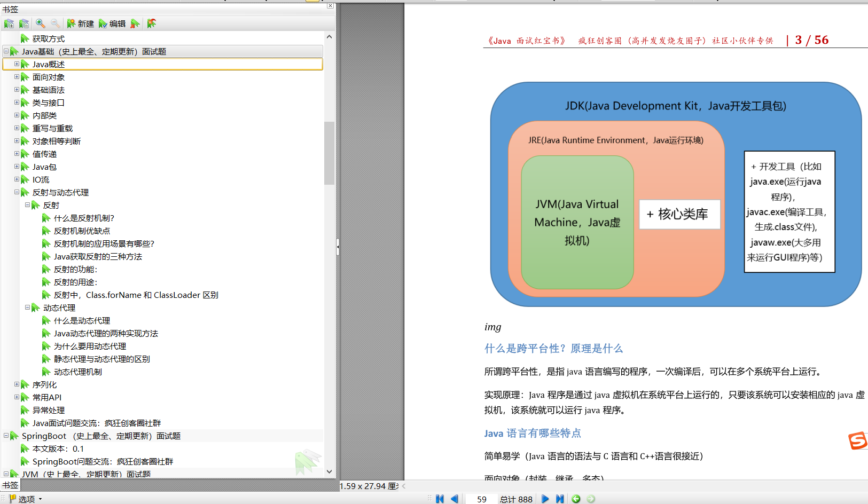Open bookmark 反射机制的应用场景有哪些?
Screen dimensions: 868x504
pyautogui.click(x=104, y=244)
